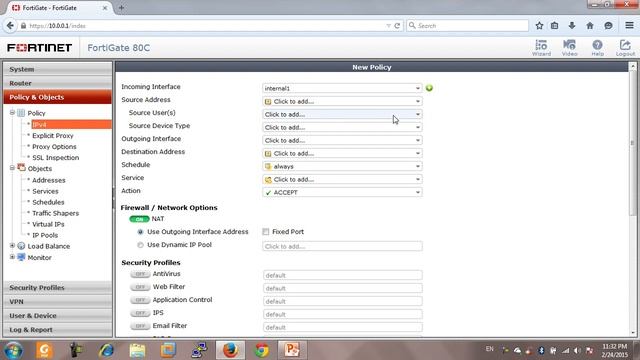This screenshot has height=360, width=640.
Task: Open the System menu section
Action: click(x=58, y=69)
